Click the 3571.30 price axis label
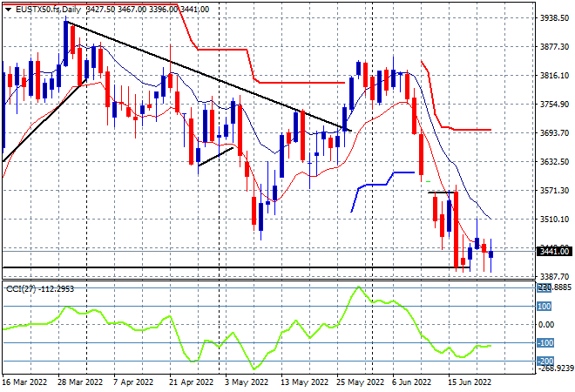This screenshot has width=575, height=392. coord(554,190)
